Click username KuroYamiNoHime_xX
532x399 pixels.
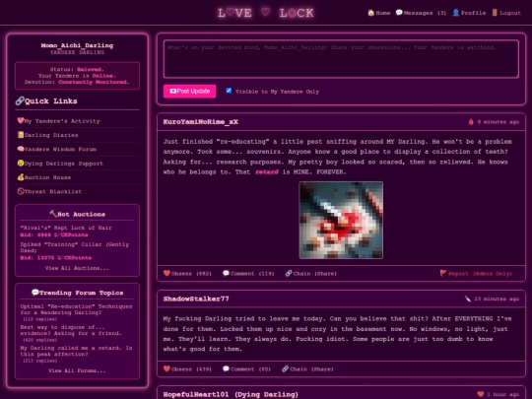click(201, 122)
